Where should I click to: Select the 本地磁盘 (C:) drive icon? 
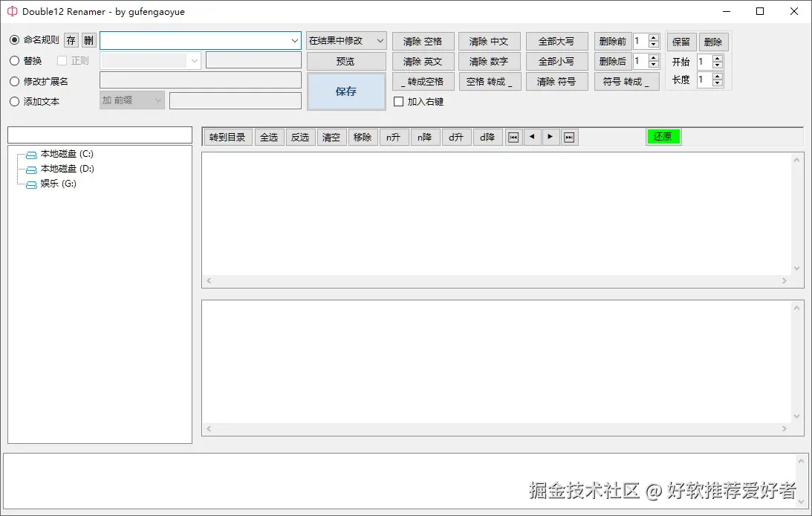(32, 155)
